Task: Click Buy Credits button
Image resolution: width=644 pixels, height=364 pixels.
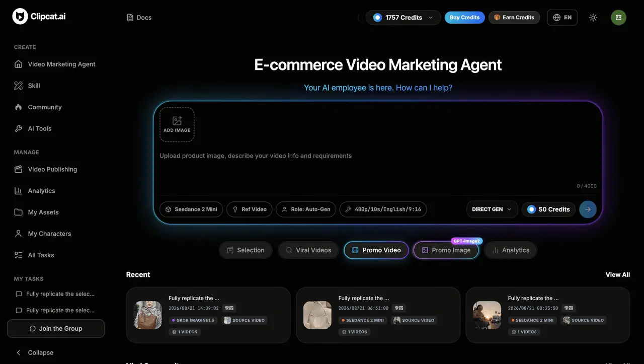Action: [x=464, y=18]
